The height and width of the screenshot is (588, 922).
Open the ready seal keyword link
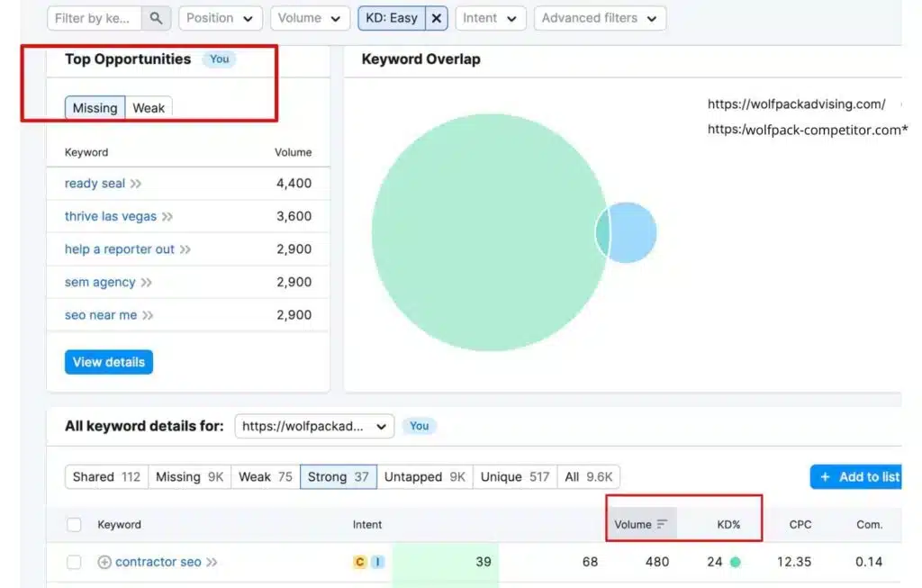click(95, 184)
